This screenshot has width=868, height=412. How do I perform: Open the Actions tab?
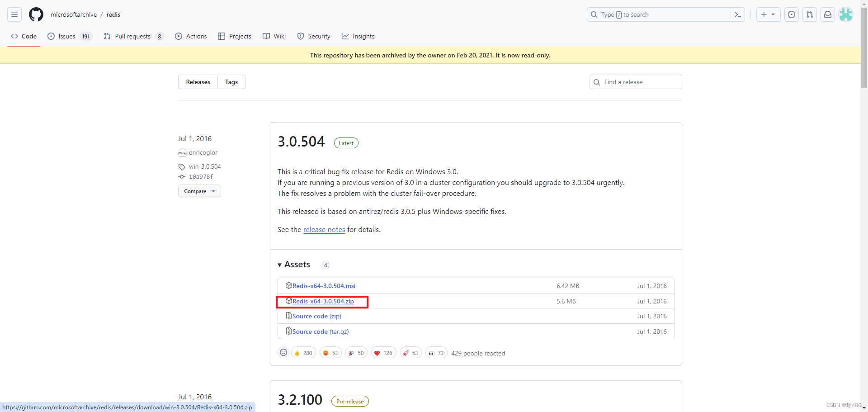pyautogui.click(x=191, y=36)
